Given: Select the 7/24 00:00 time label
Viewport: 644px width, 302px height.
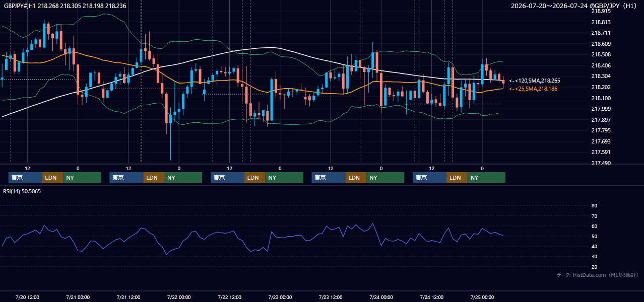Looking at the screenshot, I should [x=381, y=297].
